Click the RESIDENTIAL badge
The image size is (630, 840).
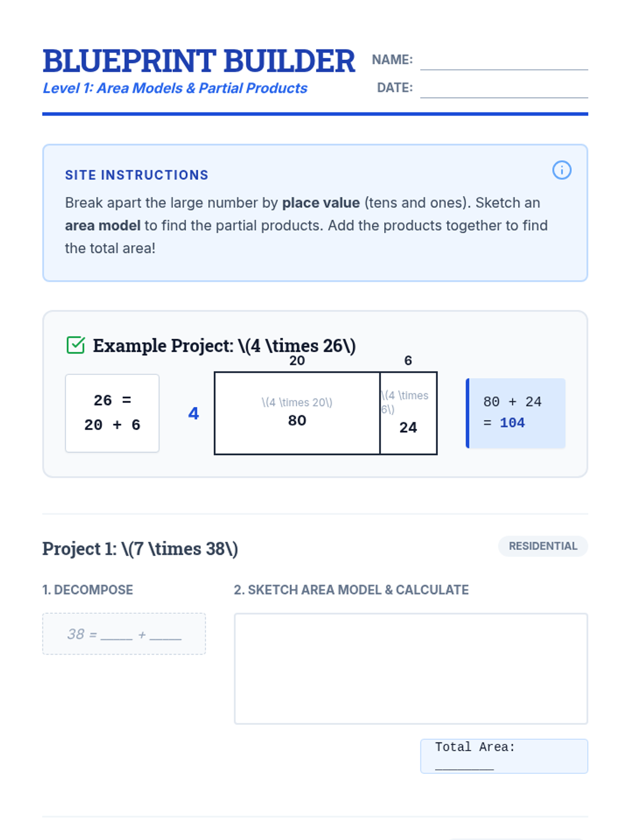tap(542, 546)
